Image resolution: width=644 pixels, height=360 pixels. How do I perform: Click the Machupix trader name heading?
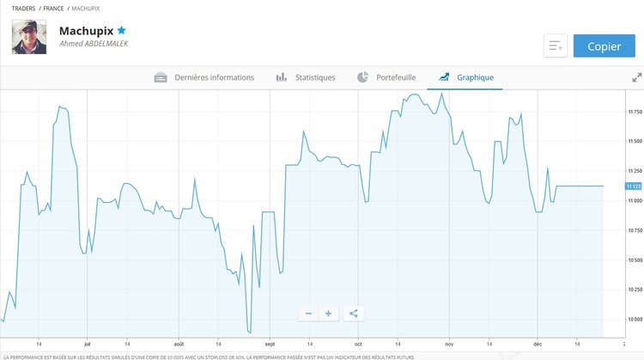tap(86, 31)
